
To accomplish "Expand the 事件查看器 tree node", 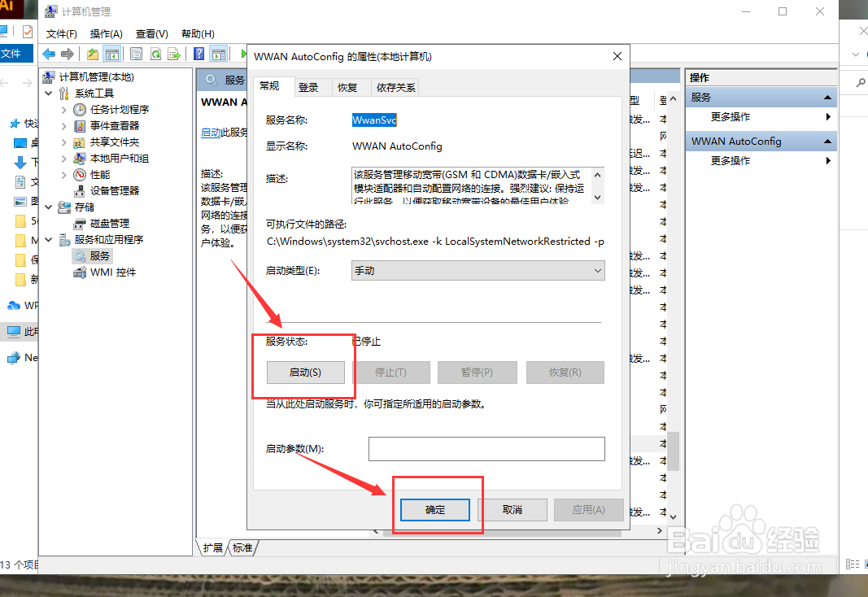I will click(x=63, y=126).
